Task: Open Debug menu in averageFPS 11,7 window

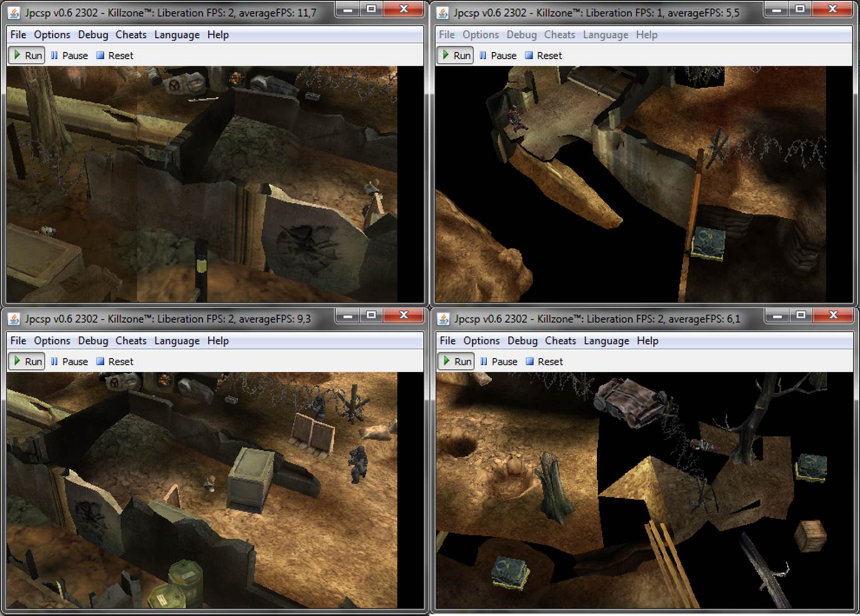Action: coord(93,34)
